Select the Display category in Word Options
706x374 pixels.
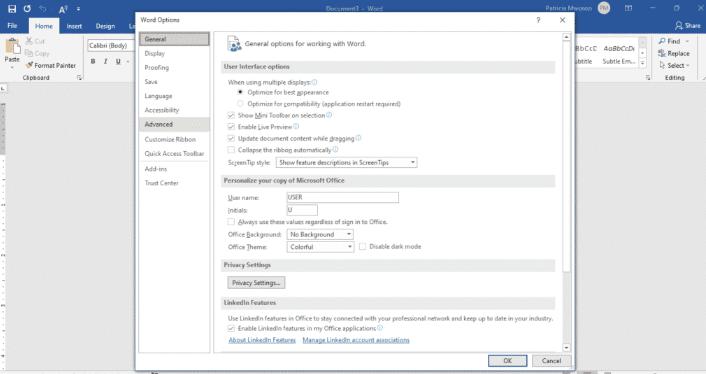(174, 53)
